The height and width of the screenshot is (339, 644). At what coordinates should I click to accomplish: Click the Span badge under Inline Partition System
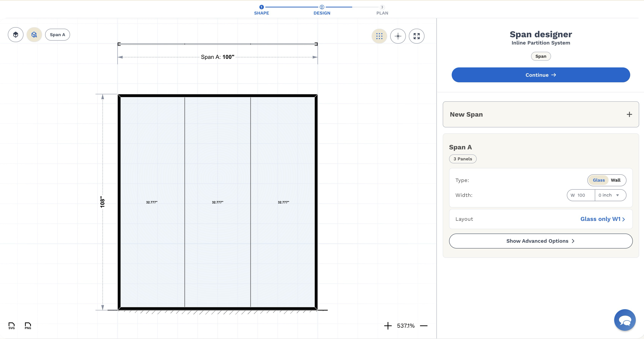point(541,56)
